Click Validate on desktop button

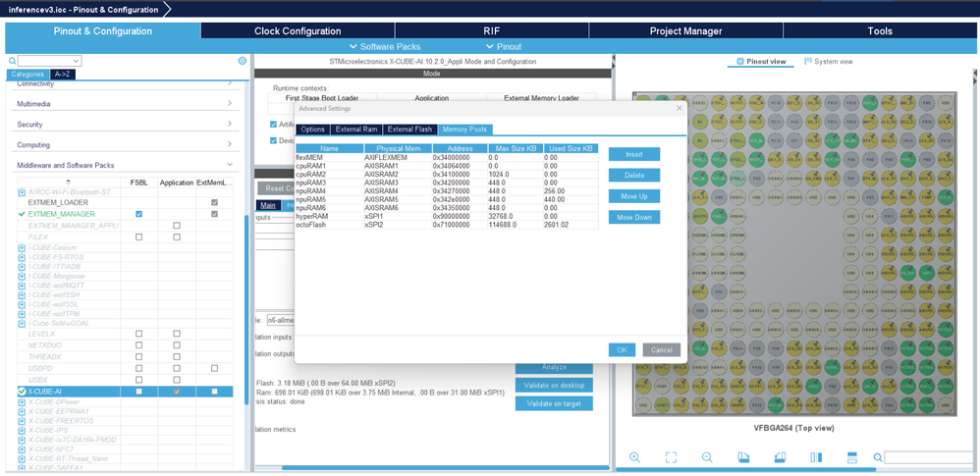555,385
